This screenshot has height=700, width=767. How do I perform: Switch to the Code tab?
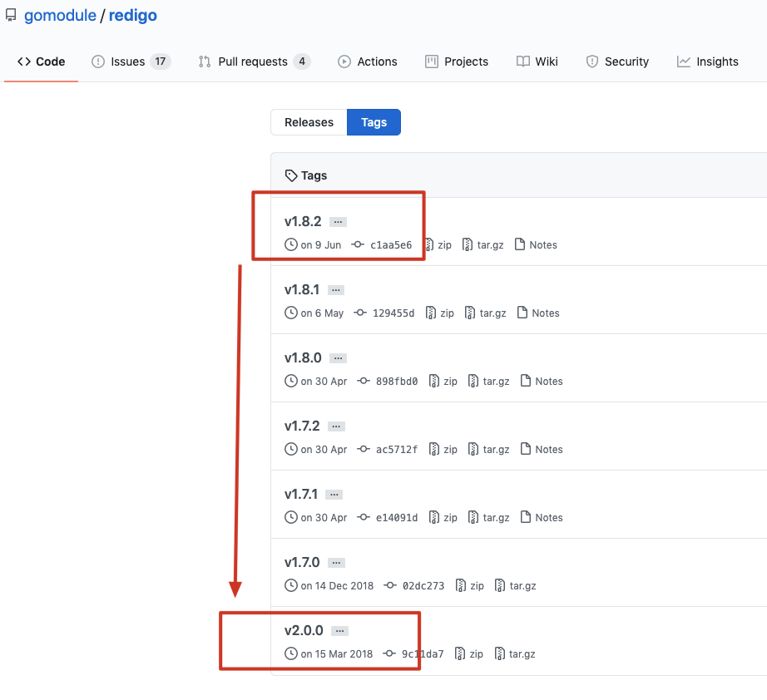(42, 61)
